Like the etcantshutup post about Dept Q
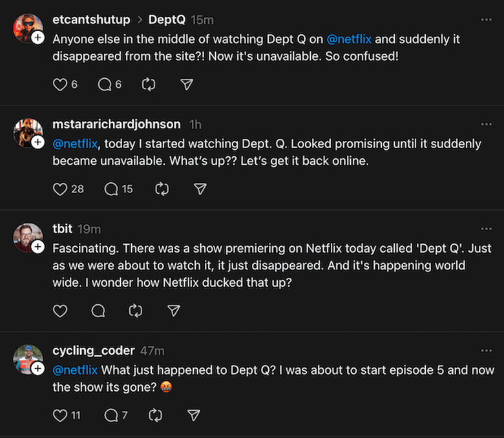Image resolution: width=504 pixels, height=438 pixels. 60,85
